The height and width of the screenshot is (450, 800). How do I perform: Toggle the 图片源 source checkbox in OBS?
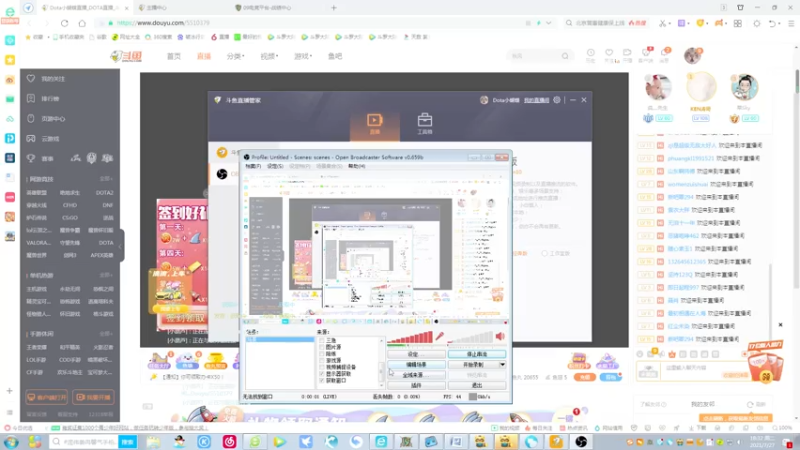pyautogui.click(x=321, y=347)
